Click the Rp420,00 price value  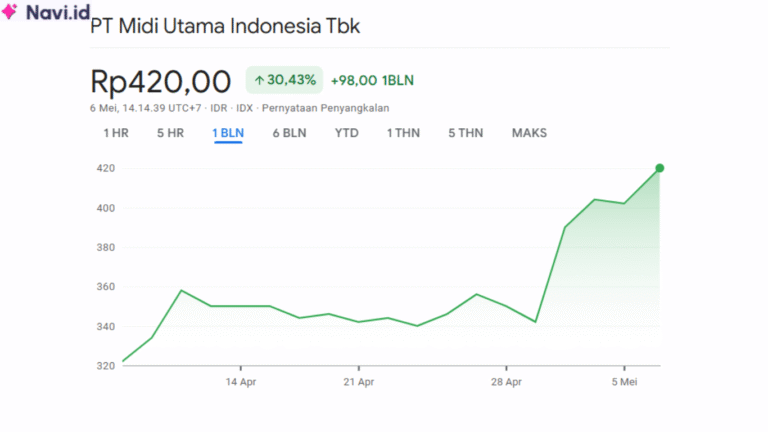tap(161, 81)
